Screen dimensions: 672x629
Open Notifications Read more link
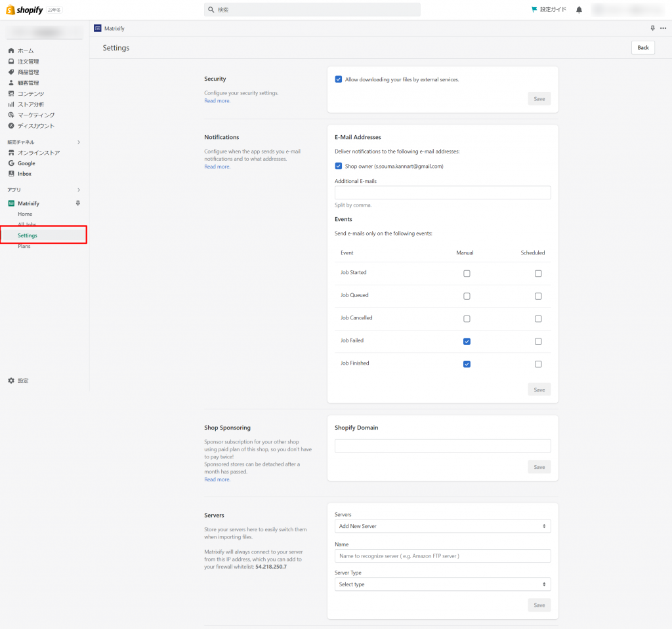[217, 167]
